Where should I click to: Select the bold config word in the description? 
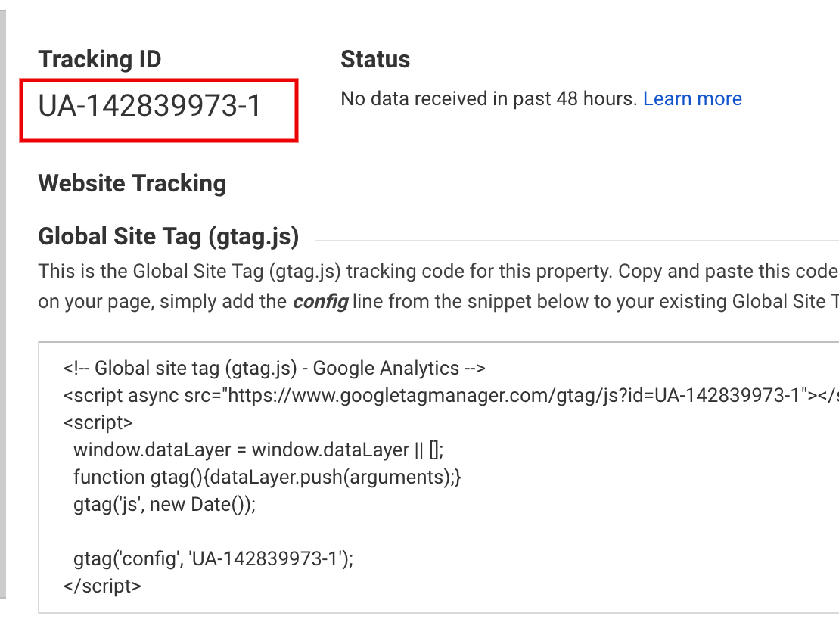click(322, 301)
